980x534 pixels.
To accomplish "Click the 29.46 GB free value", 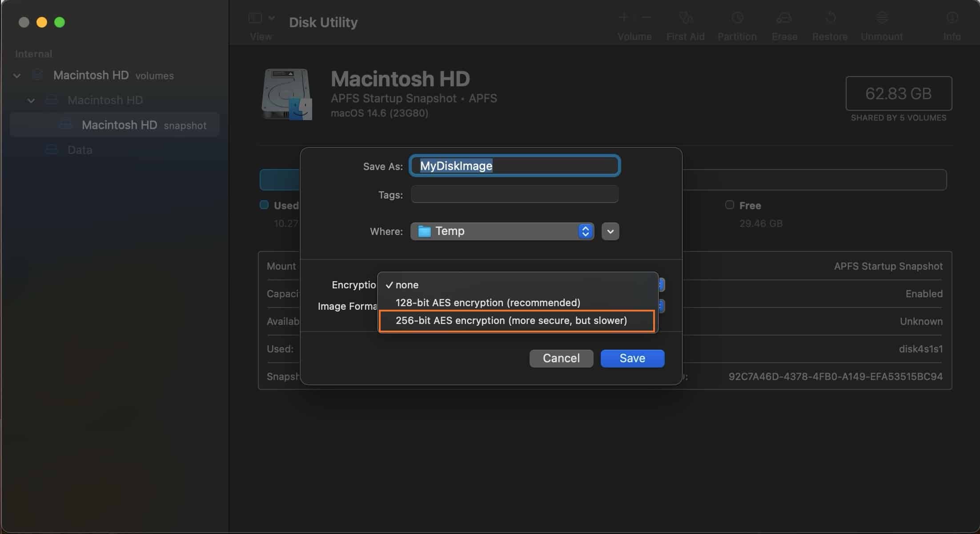I will pyautogui.click(x=761, y=223).
